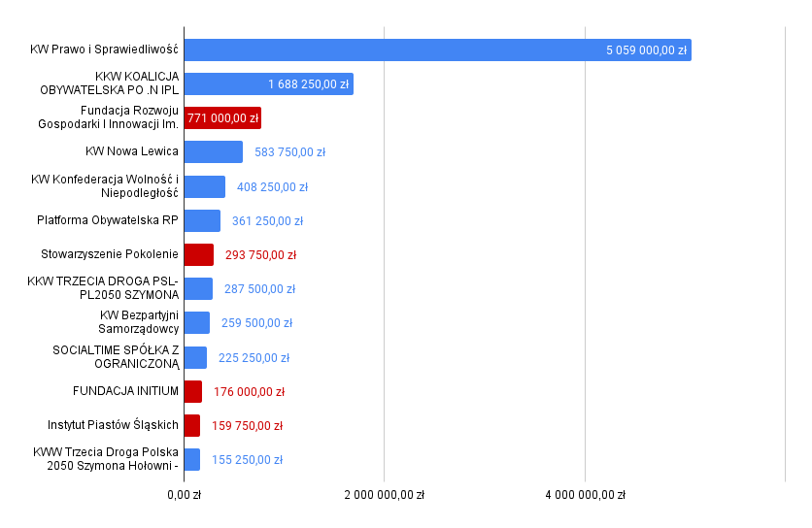Click the value label 1 688 250,00 zł

coord(308,83)
